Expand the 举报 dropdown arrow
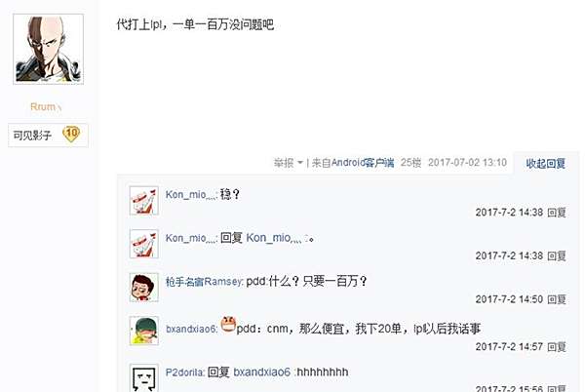Viewport: 585px width, 392px height. (300, 163)
